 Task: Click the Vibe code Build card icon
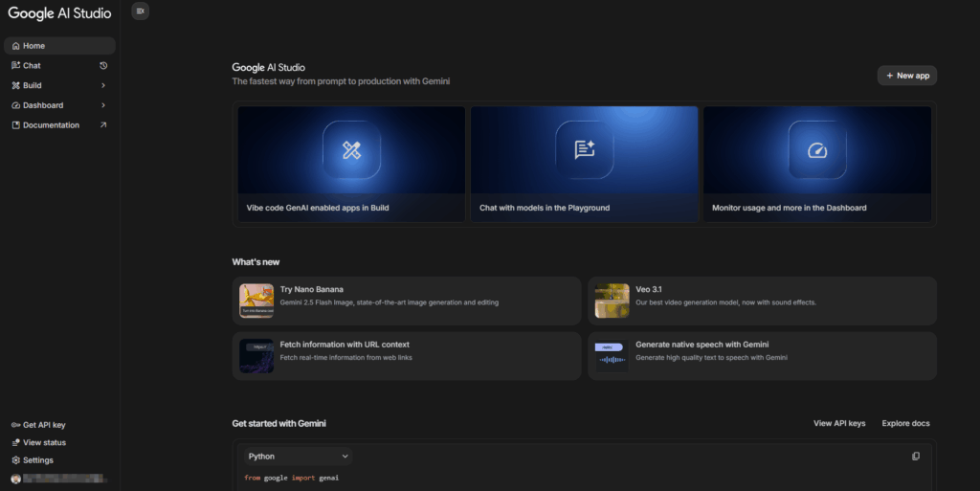(351, 150)
